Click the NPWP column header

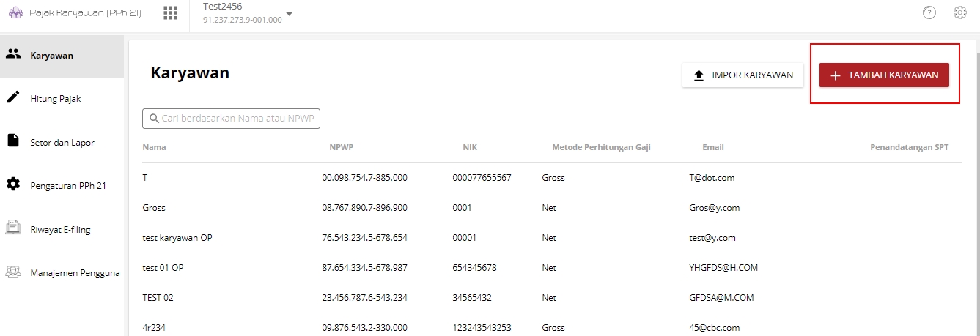click(342, 147)
